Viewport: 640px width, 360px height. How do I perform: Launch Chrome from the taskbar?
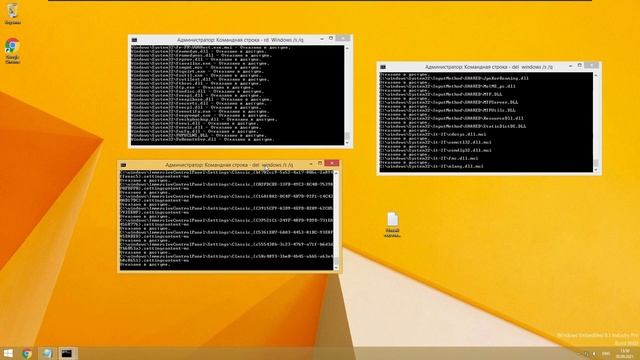pos(27,353)
